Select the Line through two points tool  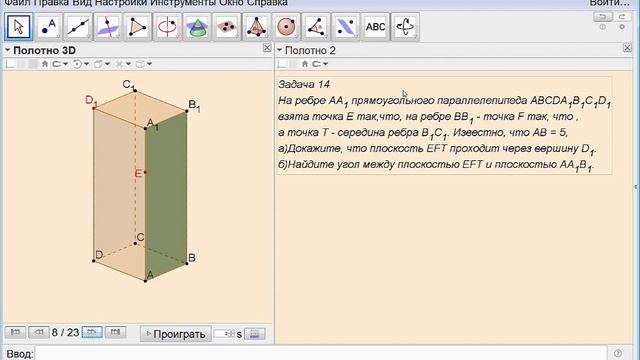click(x=78, y=27)
